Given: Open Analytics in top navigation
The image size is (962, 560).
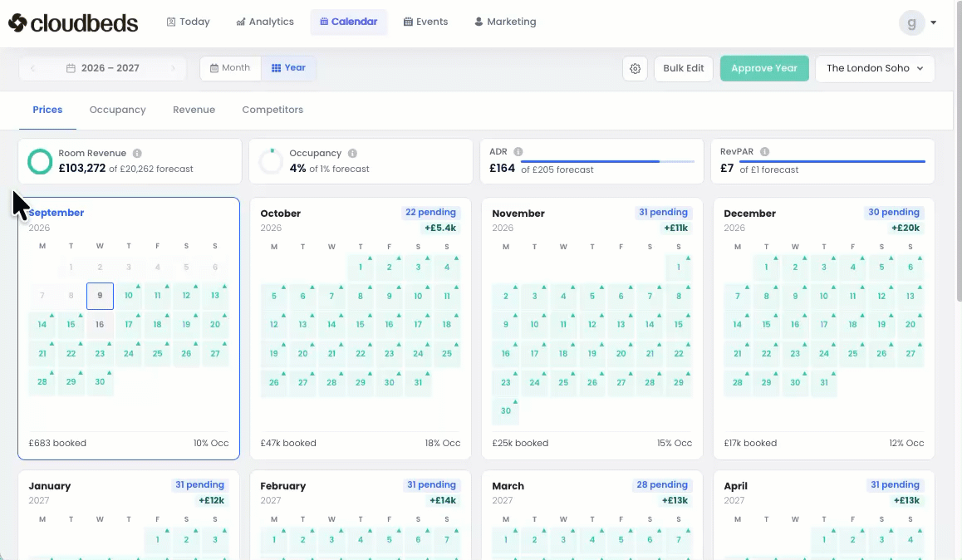Looking at the screenshot, I should (265, 22).
